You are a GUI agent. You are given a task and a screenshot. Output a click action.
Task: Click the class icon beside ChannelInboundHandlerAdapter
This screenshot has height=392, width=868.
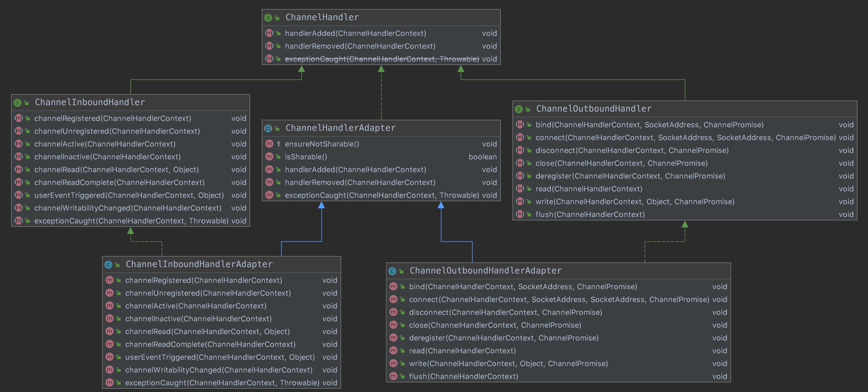(108, 265)
